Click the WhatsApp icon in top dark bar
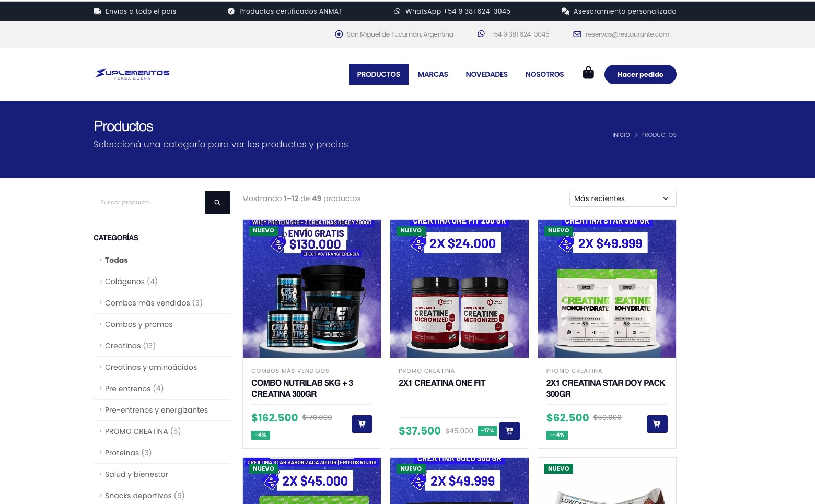815x504 pixels. pos(398,11)
